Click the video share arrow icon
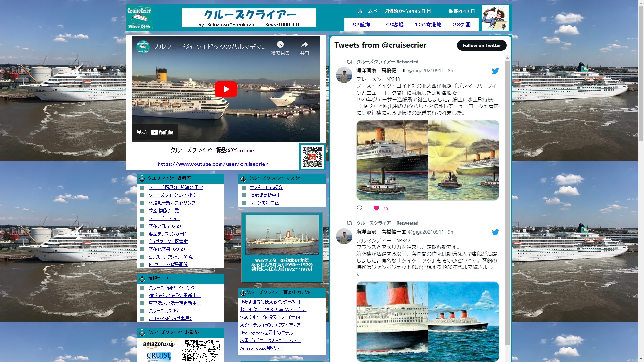 click(304, 44)
